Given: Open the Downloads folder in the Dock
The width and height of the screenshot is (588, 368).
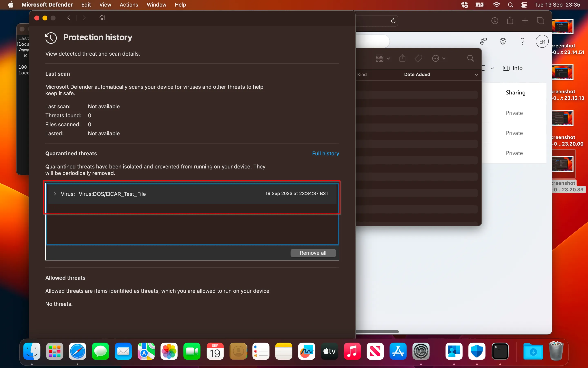Looking at the screenshot, I should [x=533, y=351].
